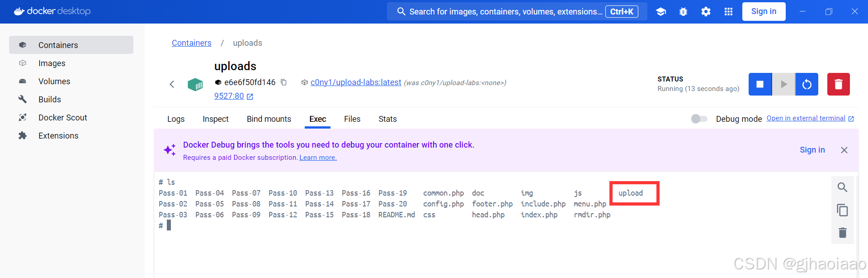Click 'Pass-20' in the terminal listing
The width and height of the screenshot is (868, 278).
click(392, 204)
